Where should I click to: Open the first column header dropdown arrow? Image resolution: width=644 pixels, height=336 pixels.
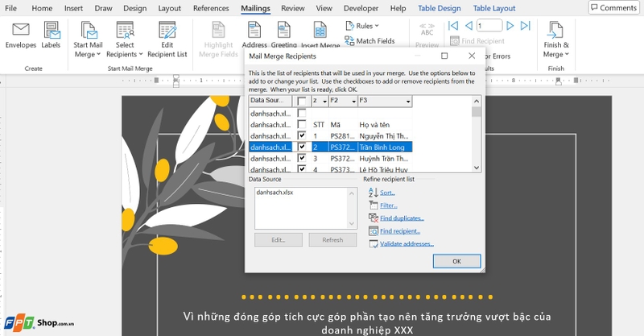pyautogui.click(x=324, y=102)
